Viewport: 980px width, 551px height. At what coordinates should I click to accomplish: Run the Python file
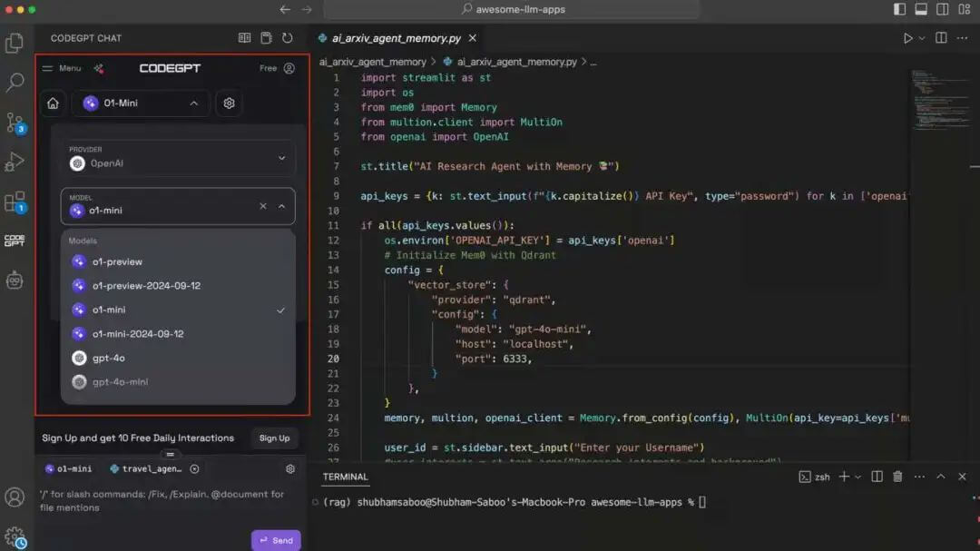click(907, 38)
